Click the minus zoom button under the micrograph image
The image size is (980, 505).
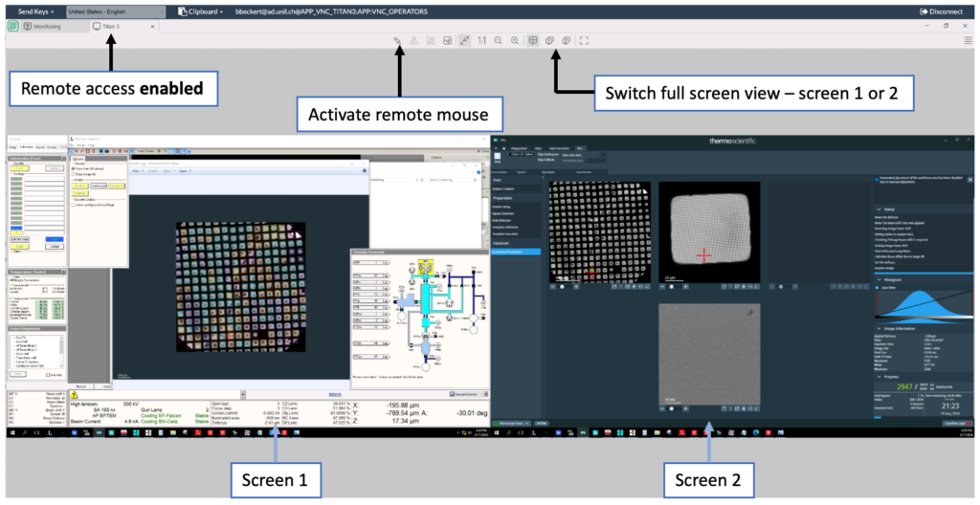click(x=662, y=408)
